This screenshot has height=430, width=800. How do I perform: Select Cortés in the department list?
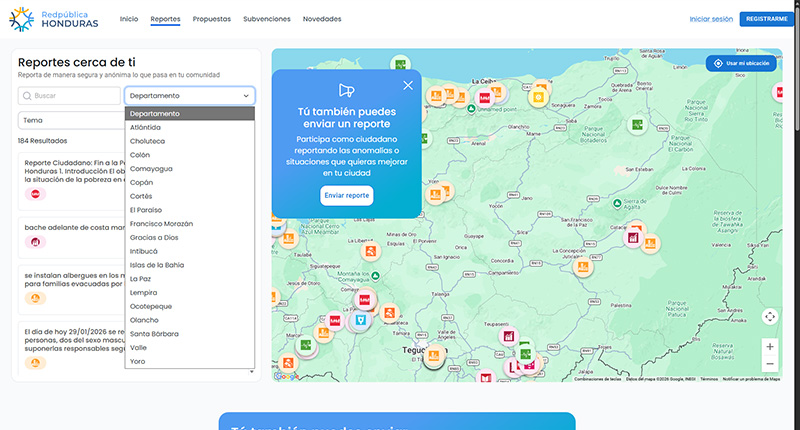coord(142,196)
